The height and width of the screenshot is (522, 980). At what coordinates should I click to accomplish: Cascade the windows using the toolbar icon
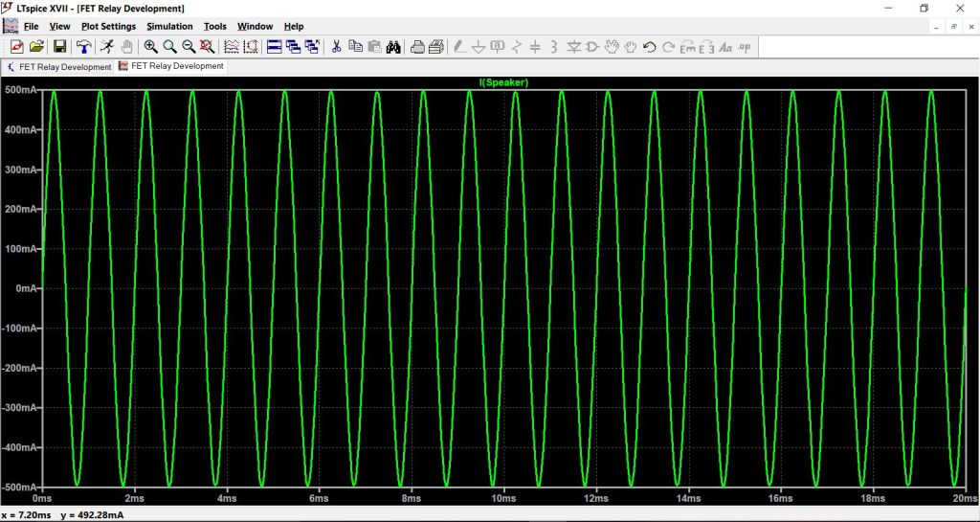coord(293,47)
